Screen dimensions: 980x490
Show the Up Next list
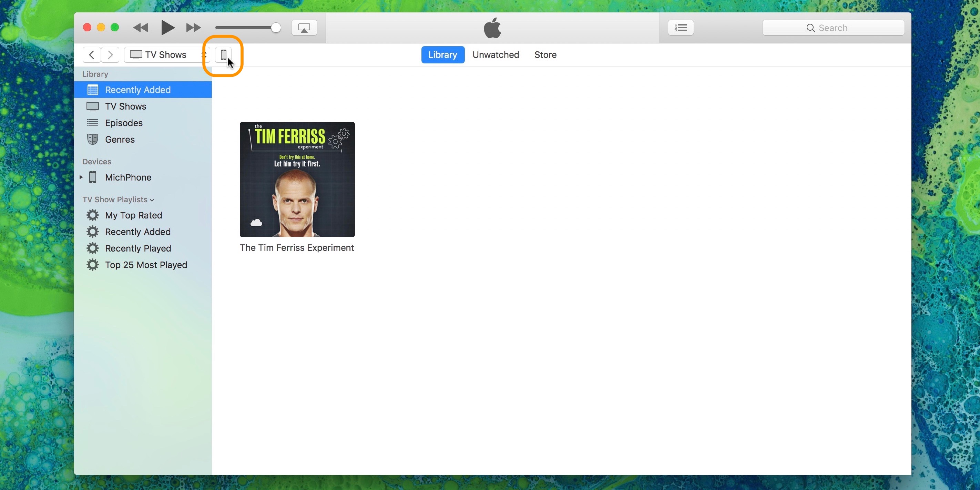click(681, 28)
